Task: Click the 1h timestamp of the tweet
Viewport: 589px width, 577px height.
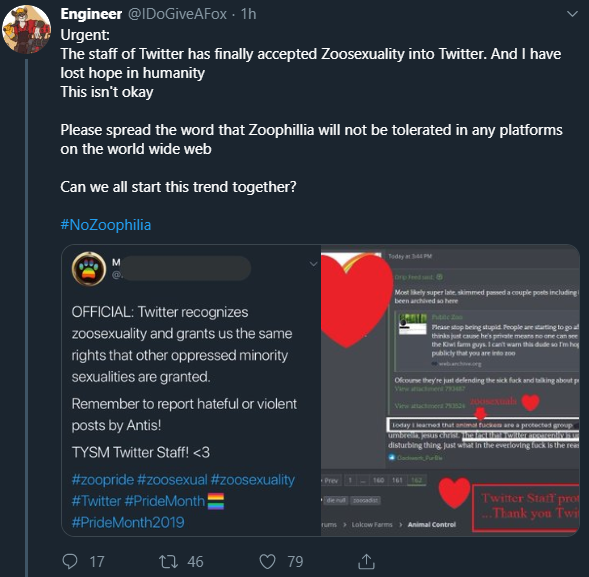Action: tap(248, 14)
